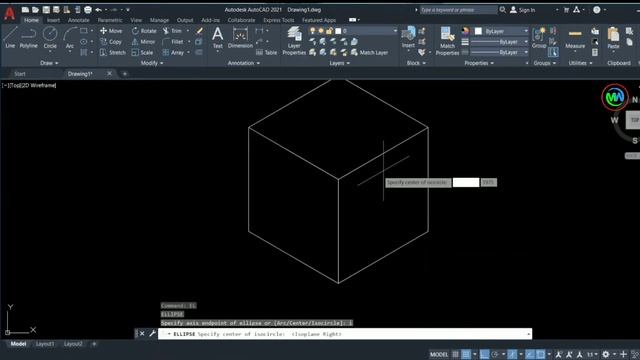This screenshot has width=640, height=360.
Task: Switch to the Layout1 tab
Action: [x=45, y=344]
